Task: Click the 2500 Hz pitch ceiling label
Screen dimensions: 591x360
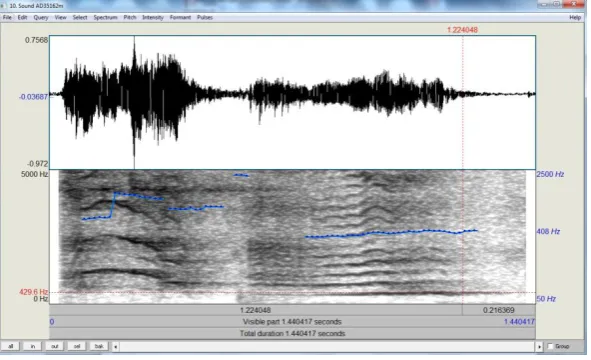Action: click(550, 174)
